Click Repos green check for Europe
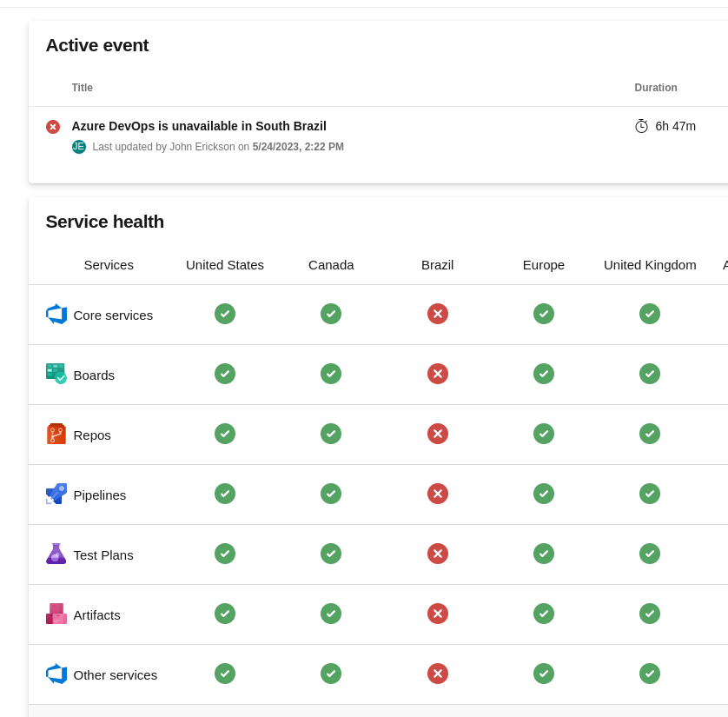The width and height of the screenshot is (728, 717). 544,434
